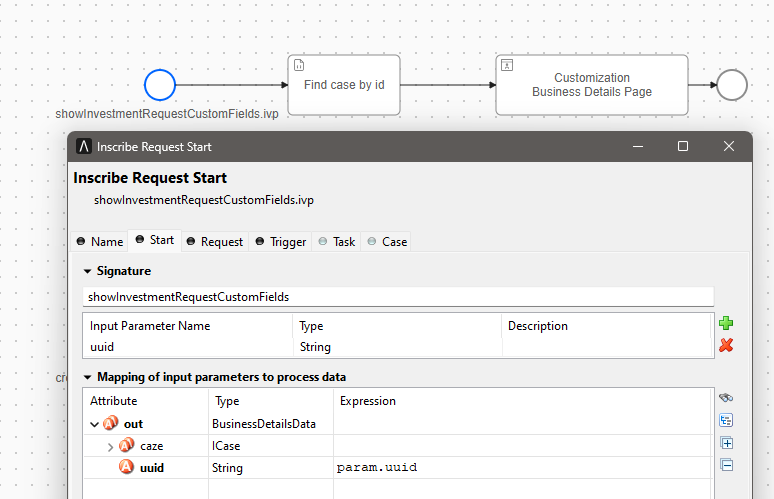774x499 pixels.
Task: Click the tree structure view icon
Action: coord(727,420)
